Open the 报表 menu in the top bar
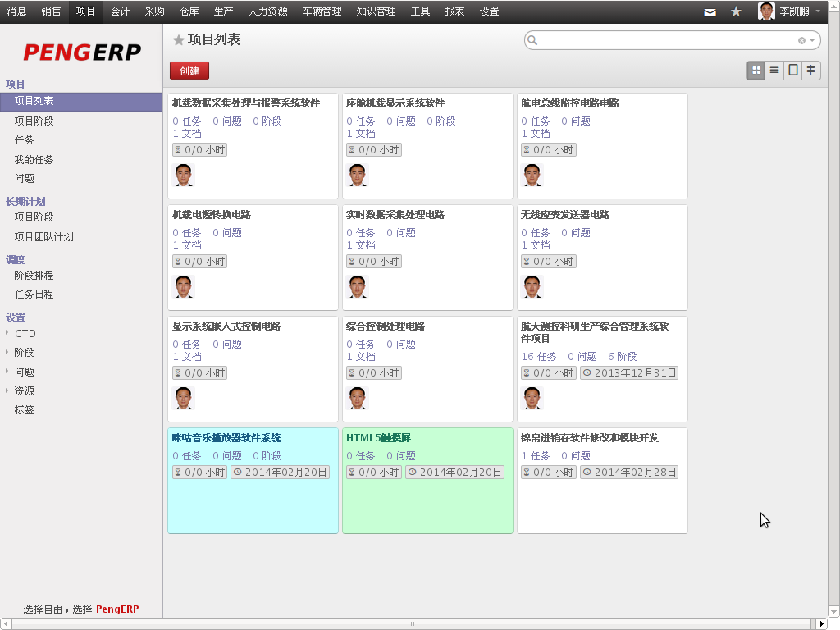The height and width of the screenshot is (630, 840). 454,11
